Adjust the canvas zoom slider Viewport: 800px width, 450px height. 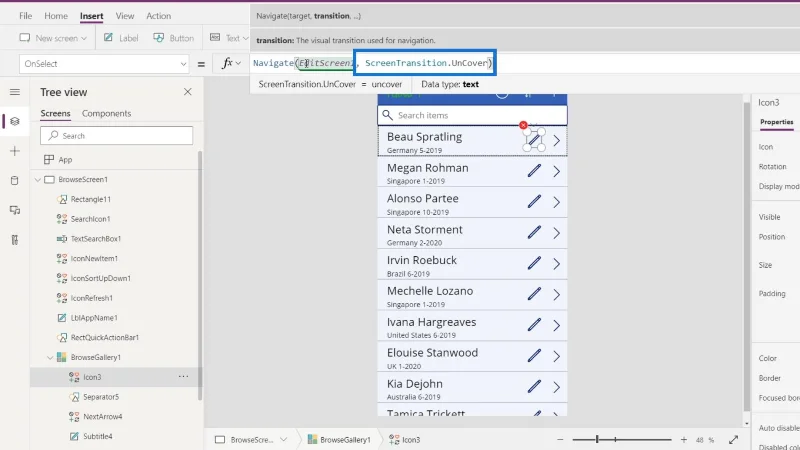point(621,439)
